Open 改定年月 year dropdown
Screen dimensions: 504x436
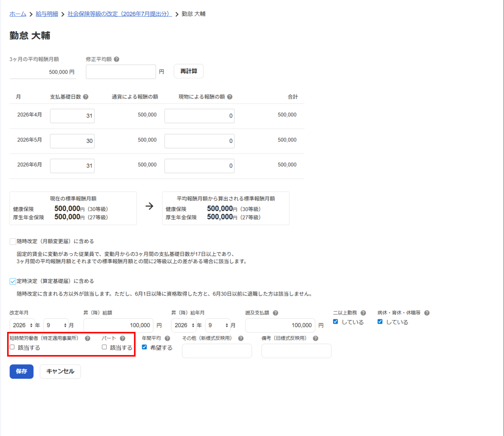pyautogui.click(x=22, y=325)
